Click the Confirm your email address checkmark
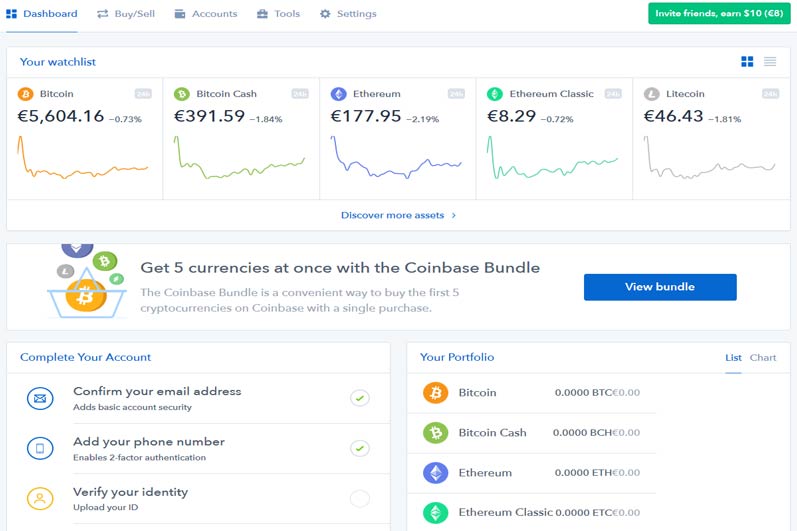The height and width of the screenshot is (531, 797). (360, 398)
